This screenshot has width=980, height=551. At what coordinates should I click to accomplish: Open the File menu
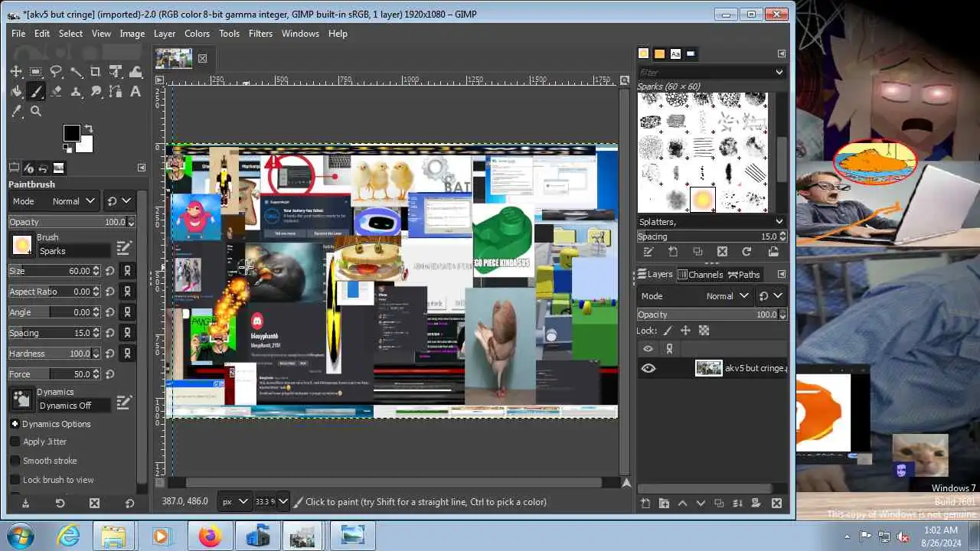(18, 34)
